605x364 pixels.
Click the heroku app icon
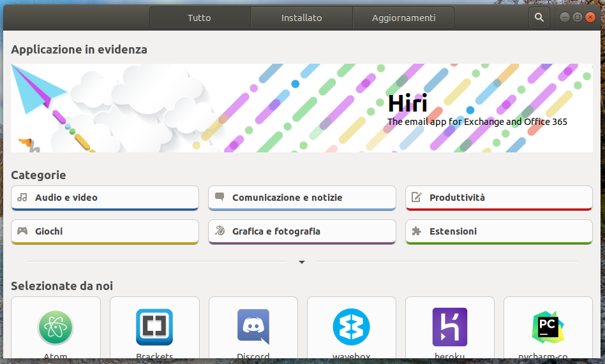450,327
